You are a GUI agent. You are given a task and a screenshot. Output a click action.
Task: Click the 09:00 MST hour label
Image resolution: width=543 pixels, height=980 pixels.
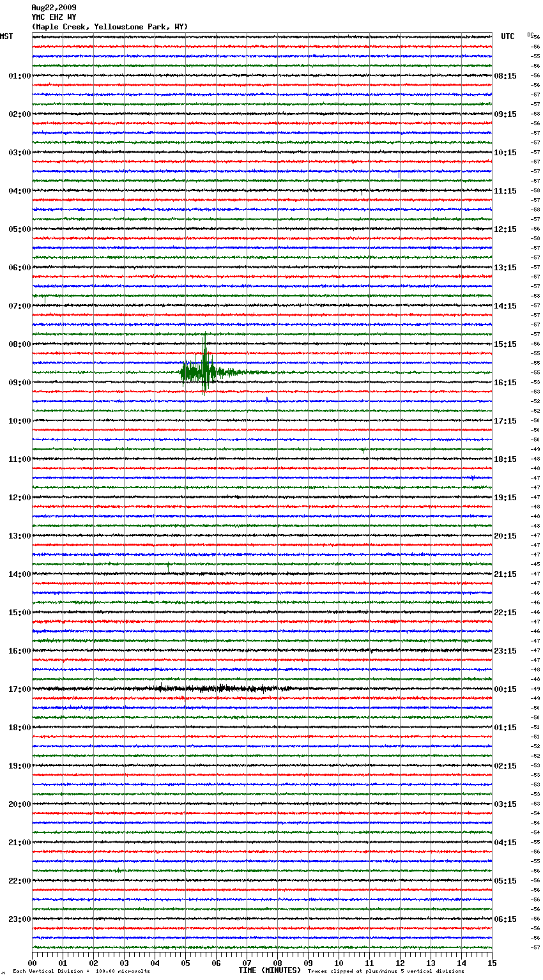click(x=20, y=383)
